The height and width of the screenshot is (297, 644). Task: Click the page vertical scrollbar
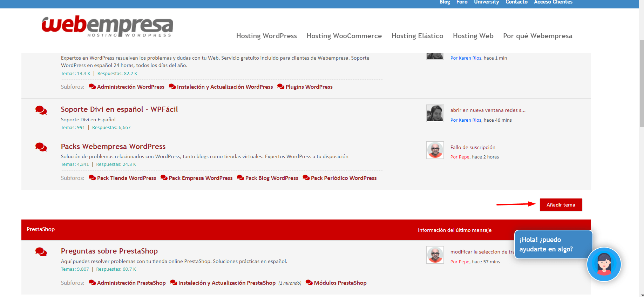[642, 83]
